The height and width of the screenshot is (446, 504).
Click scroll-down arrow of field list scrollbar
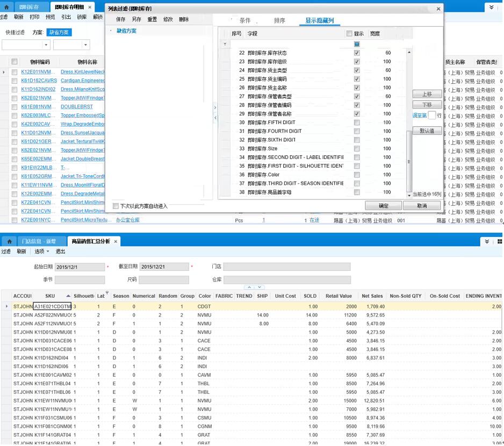pos(409,195)
